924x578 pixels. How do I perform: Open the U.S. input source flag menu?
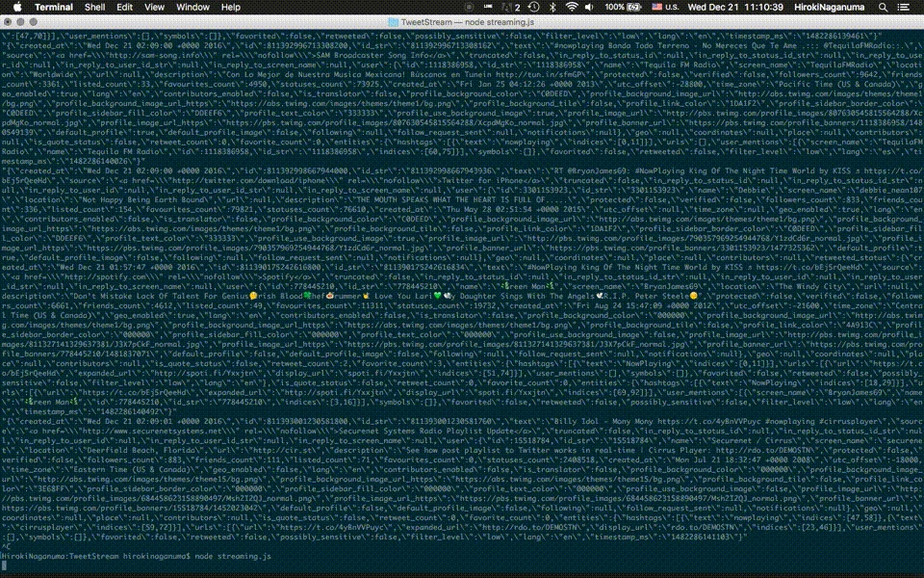point(665,7)
